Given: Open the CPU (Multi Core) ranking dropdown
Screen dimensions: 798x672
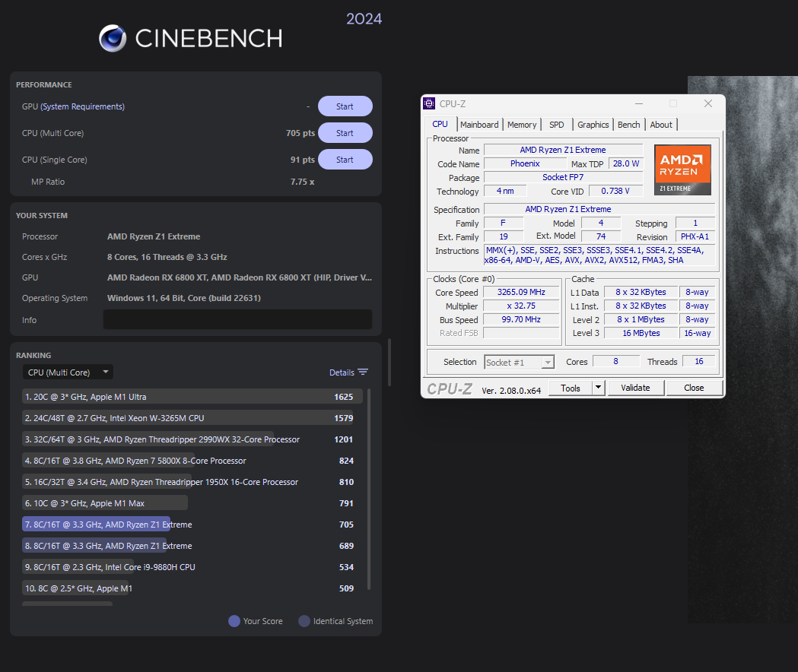Looking at the screenshot, I should click(68, 372).
